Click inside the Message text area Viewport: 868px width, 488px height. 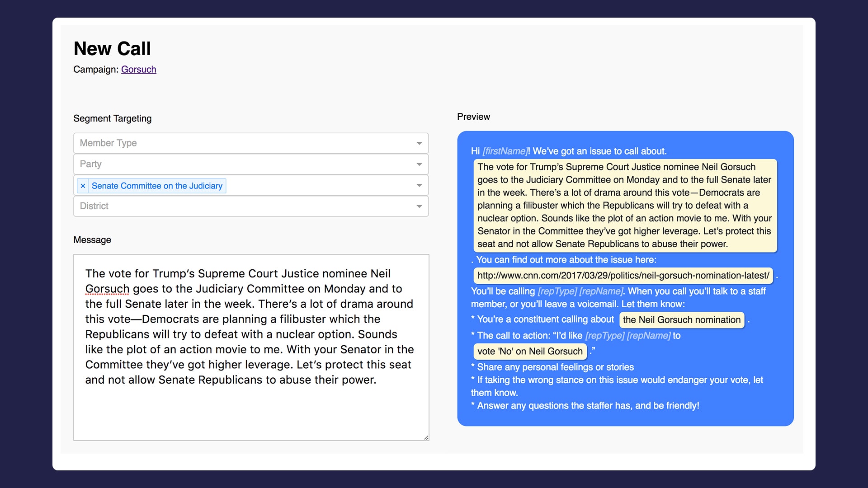click(x=251, y=407)
